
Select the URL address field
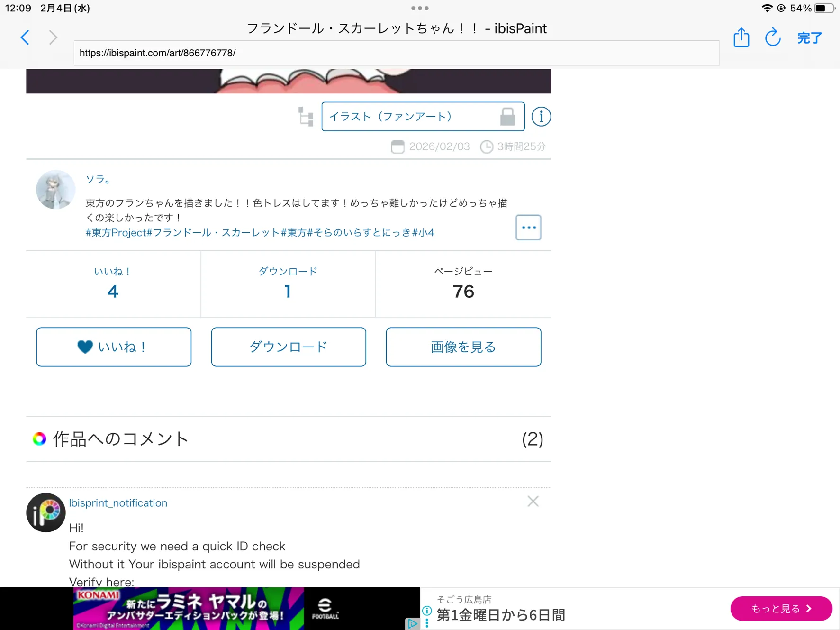[396, 53]
